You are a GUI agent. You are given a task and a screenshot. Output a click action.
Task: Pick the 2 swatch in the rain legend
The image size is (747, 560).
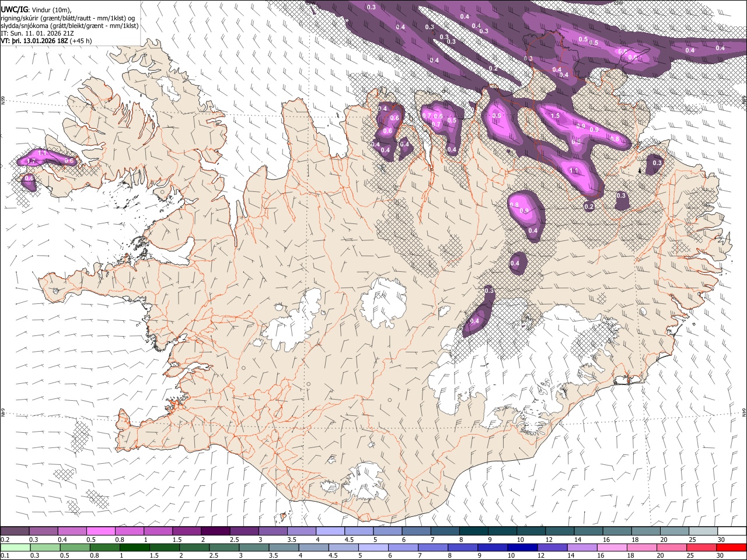pos(194,547)
